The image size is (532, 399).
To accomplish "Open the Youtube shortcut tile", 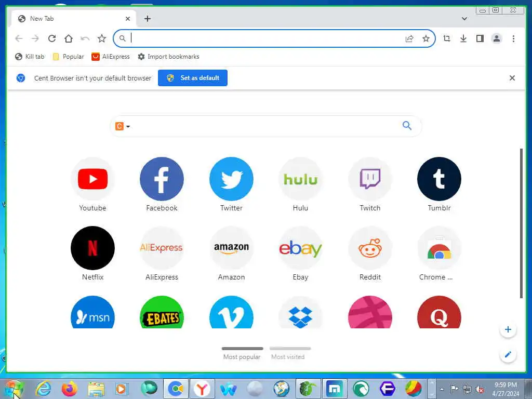I will click(x=92, y=184).
